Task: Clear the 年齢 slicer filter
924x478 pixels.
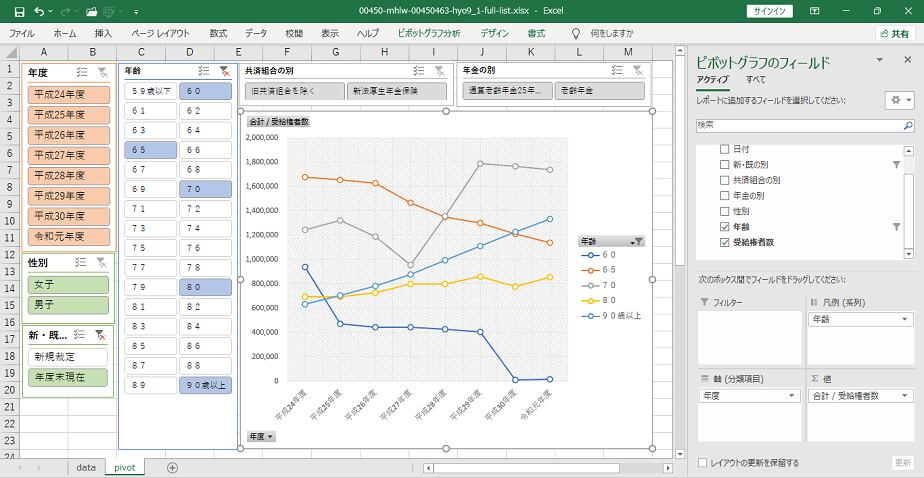Action: click(224, 72)
